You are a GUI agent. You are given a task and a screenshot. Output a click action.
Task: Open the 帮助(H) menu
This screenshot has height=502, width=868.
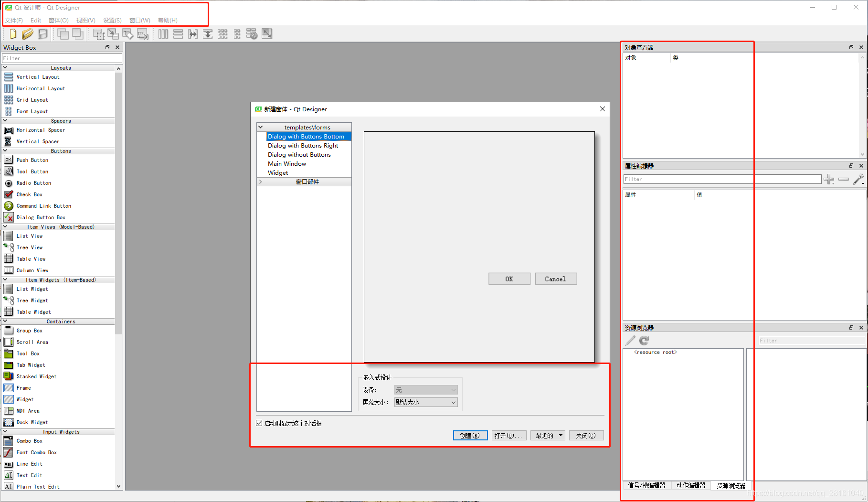[168, 21]
